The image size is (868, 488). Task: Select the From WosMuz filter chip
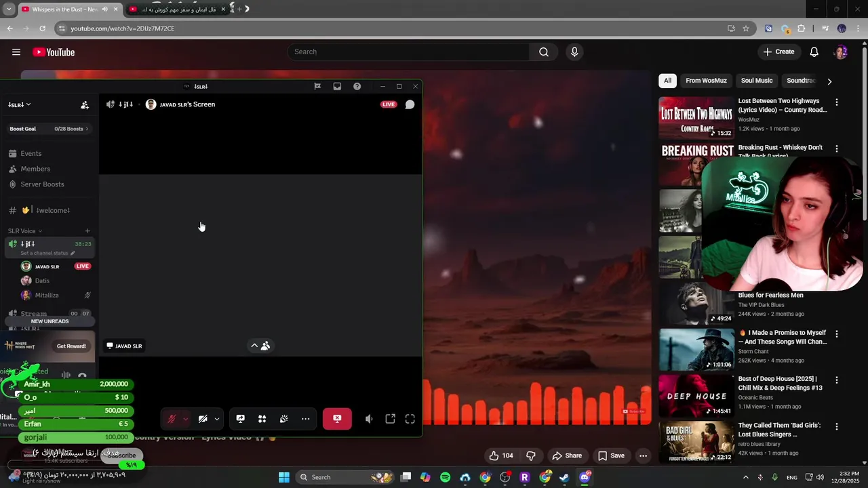706,81
